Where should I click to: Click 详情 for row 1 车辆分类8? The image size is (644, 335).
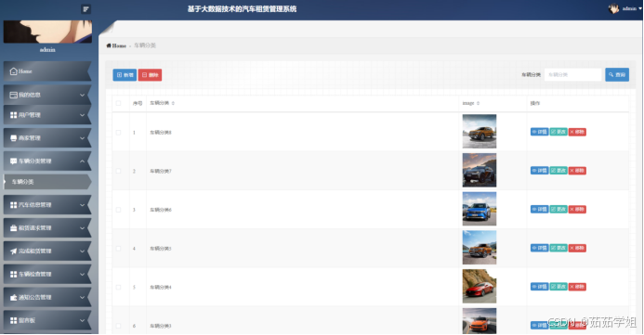[x=539, y=132]
